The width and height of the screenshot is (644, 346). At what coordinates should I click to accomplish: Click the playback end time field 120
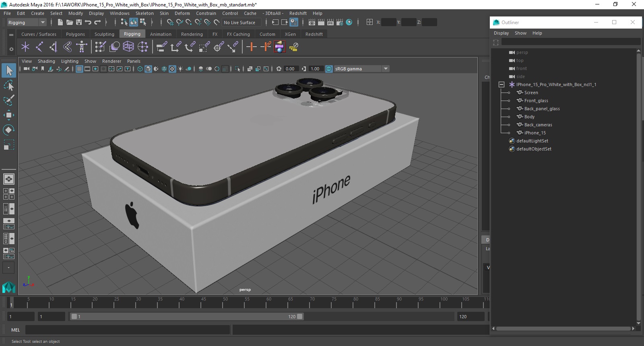tap(471, 317)
